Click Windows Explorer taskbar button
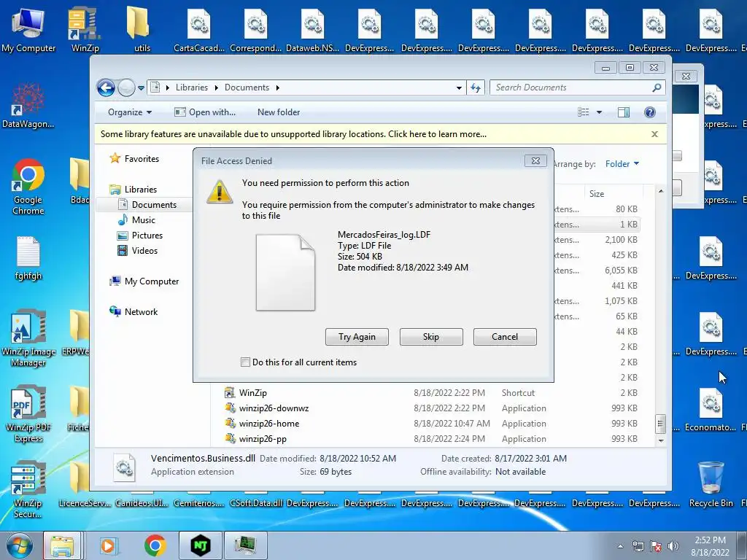 (62, 545)
